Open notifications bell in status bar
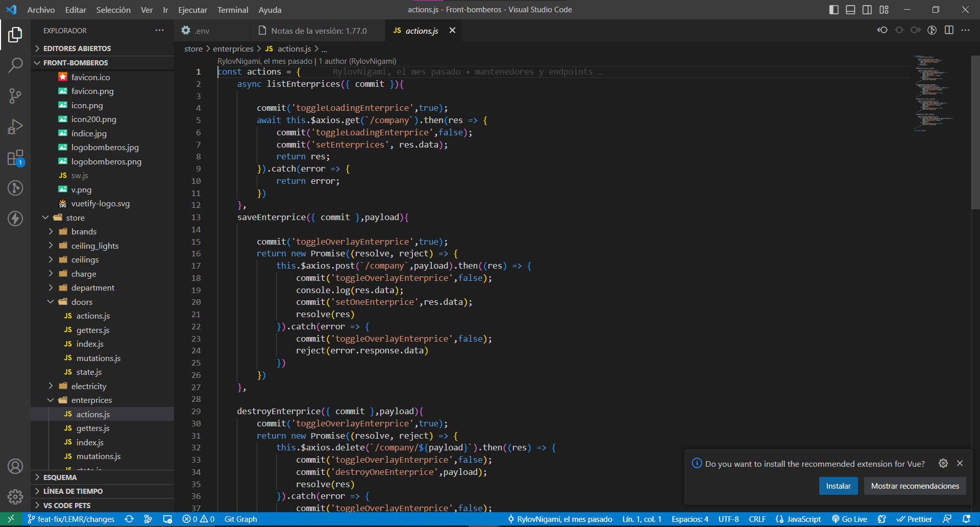The width and height of the screenshot is (980, 527). click(966, 519)
